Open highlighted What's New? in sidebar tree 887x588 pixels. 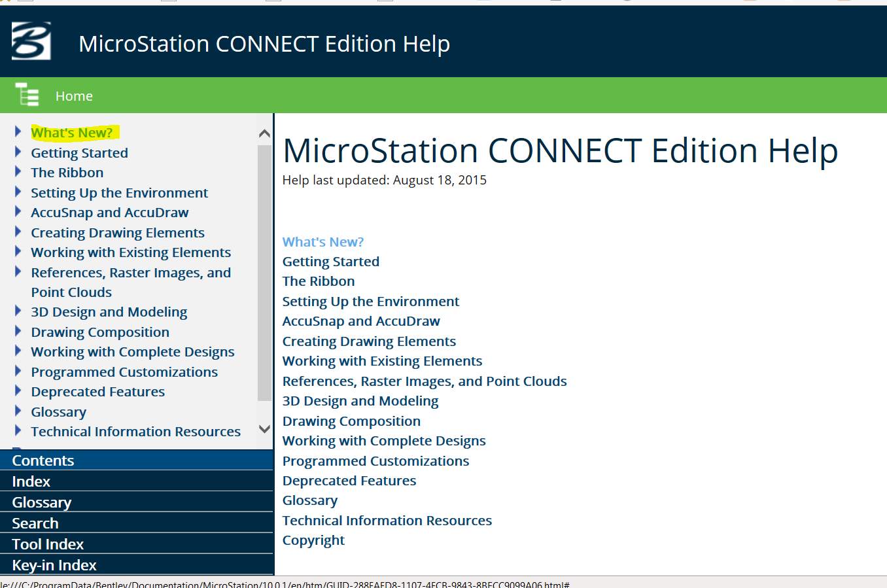(72, 133)
